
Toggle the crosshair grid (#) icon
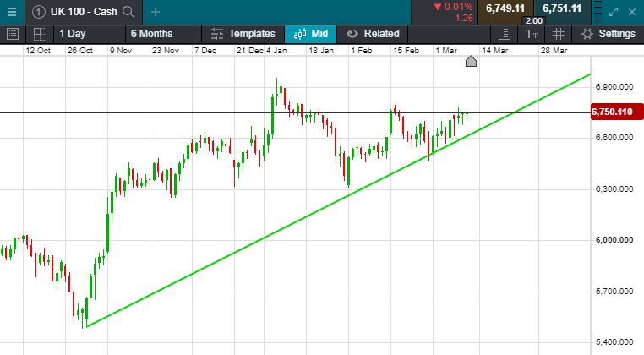pos(558,34)
